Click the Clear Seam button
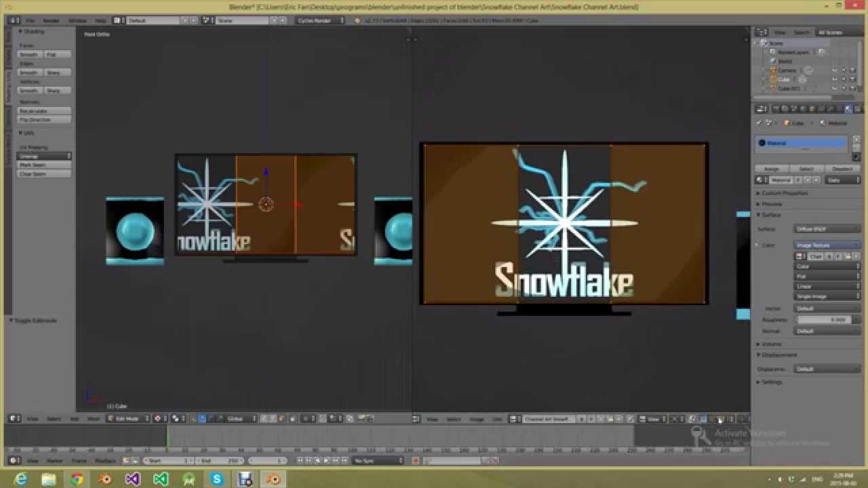This screenshot has width=868, height=488. coord(44,174)
